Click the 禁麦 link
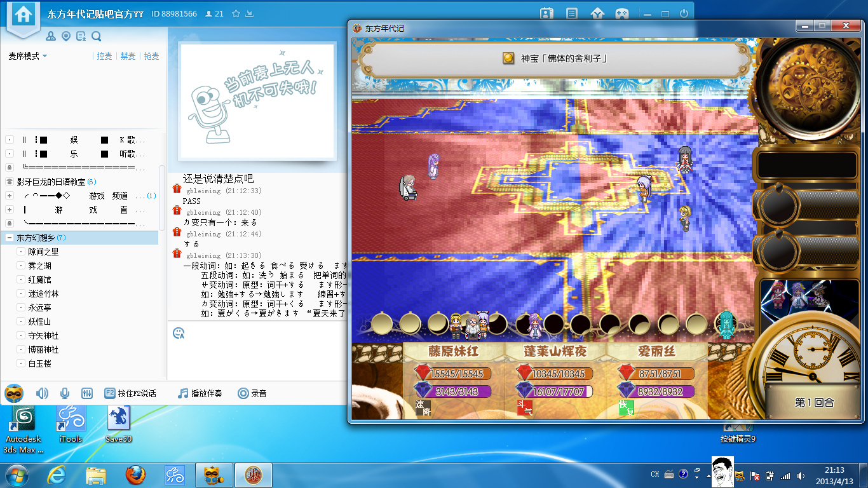The width and height of the screenshot is (868, 488). [128, 56]
